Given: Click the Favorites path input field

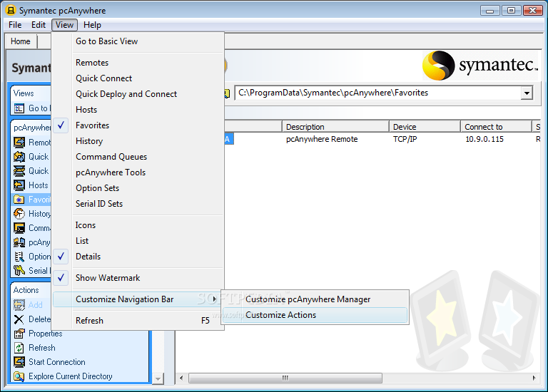Looking at the screenshot, I should pos(377,93).
